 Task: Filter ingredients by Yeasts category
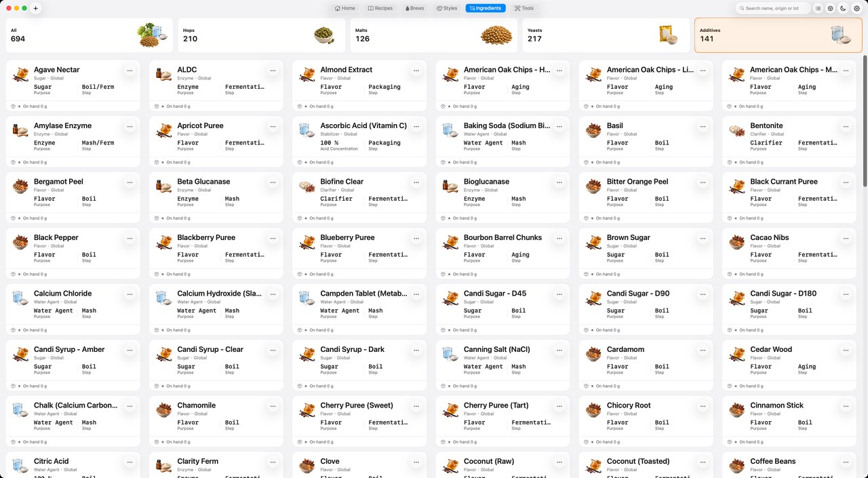pos(606,35)
